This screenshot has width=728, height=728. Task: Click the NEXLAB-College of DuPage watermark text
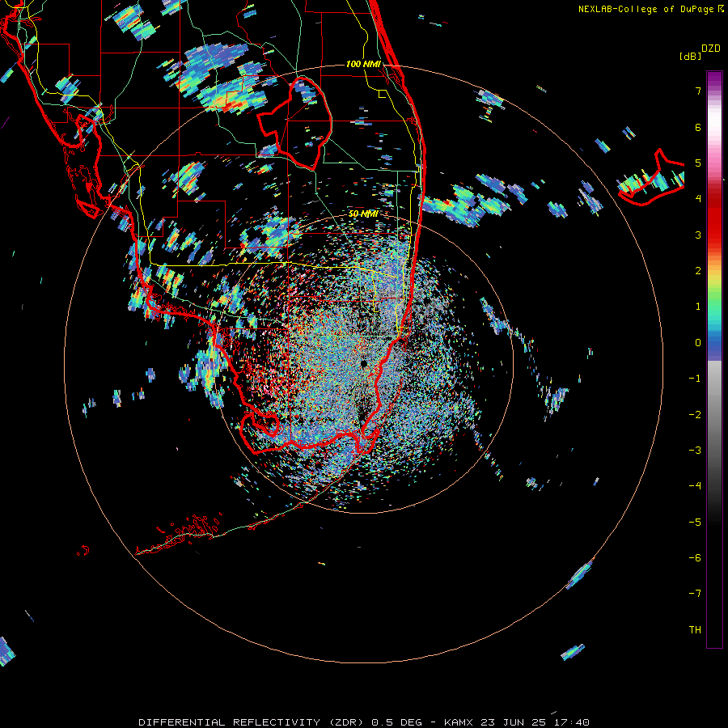(x=651, y=9)
